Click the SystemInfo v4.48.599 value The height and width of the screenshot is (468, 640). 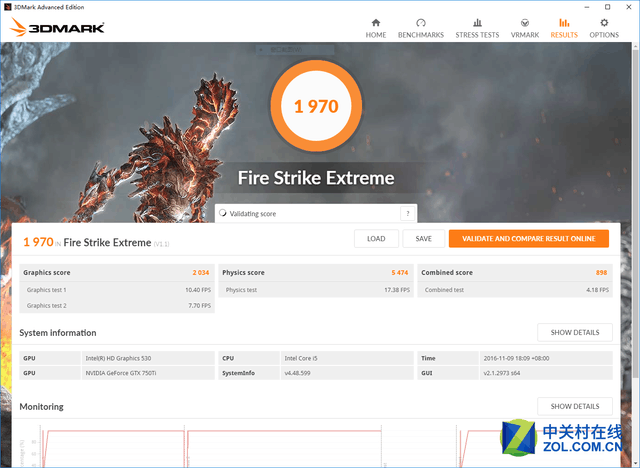[x=347, y=373]
